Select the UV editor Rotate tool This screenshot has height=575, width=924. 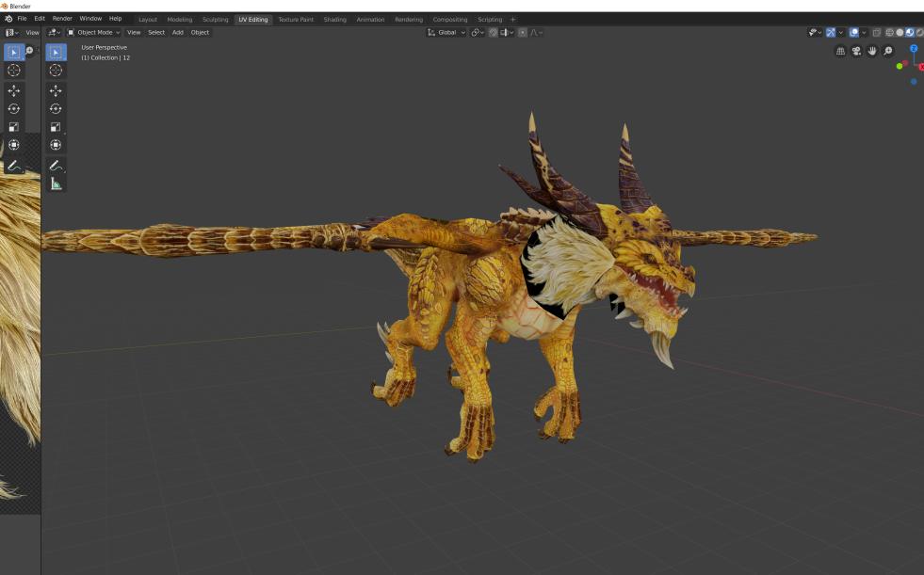[14, 109]
